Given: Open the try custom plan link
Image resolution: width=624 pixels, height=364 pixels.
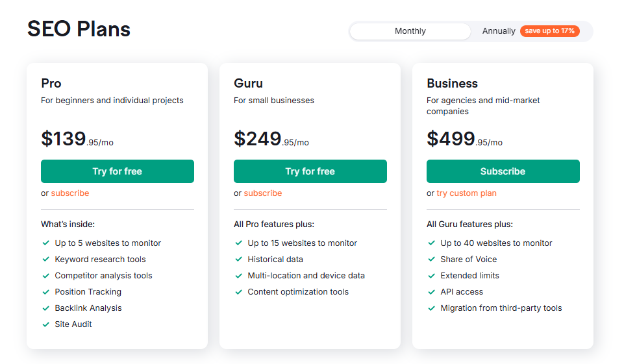Looking at the screenshot, I should pos(466,193).
